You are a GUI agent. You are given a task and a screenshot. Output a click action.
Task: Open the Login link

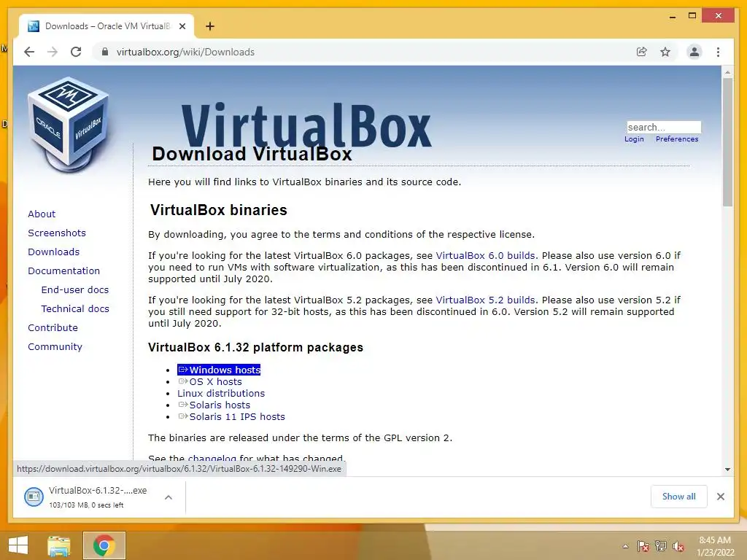point(634,139)
